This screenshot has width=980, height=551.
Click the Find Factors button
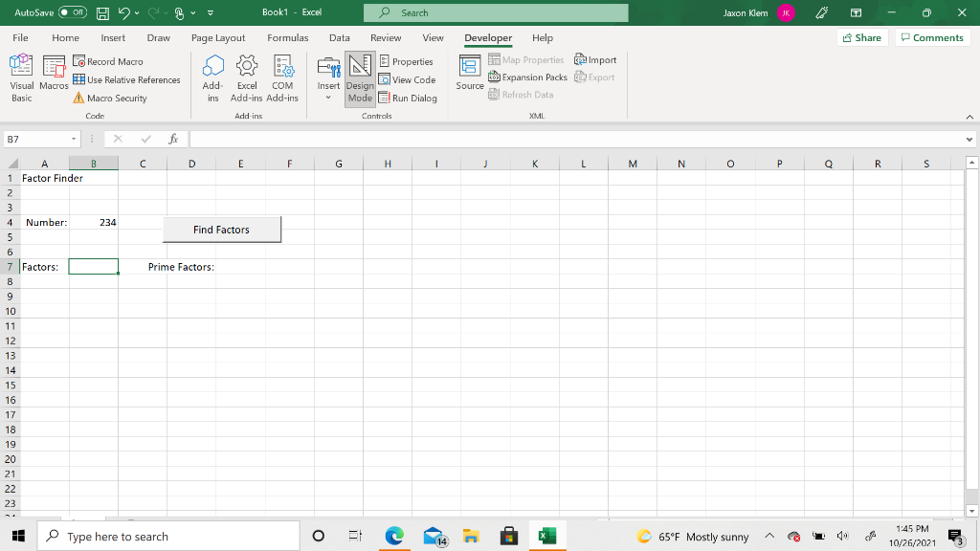coord(222,230)
